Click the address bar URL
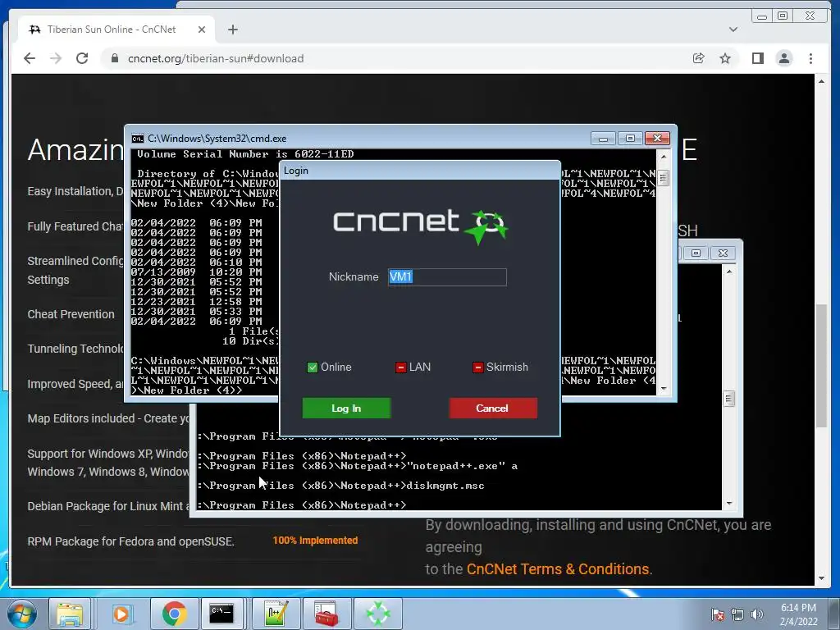Image resolution: width=840 pixels, height=630 pixels. click(x=216, y=58)
